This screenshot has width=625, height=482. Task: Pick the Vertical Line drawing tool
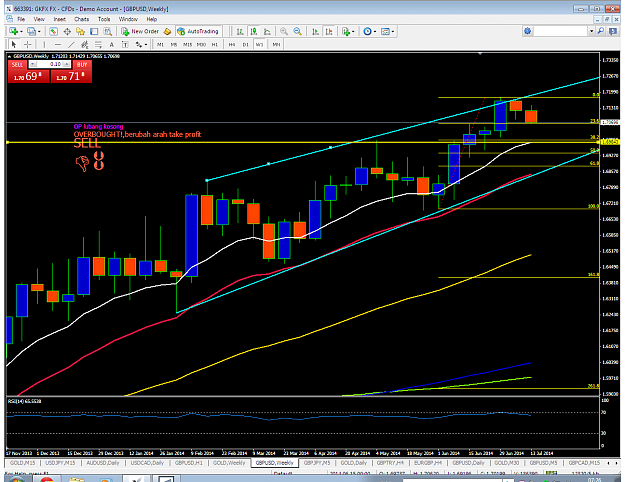pos(44,45)
